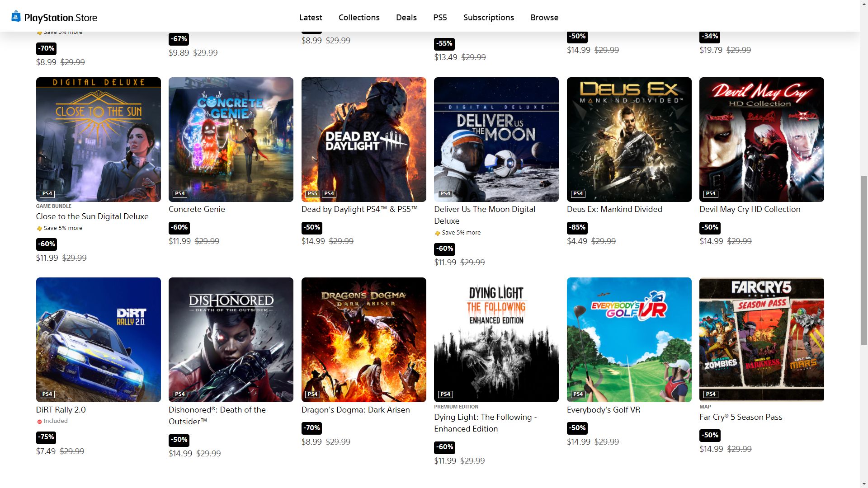The width and height of the screenshot is (868, 488).
Task: Click the Dishonored Death of the Outsider cover
Action: tap(231, 340)
